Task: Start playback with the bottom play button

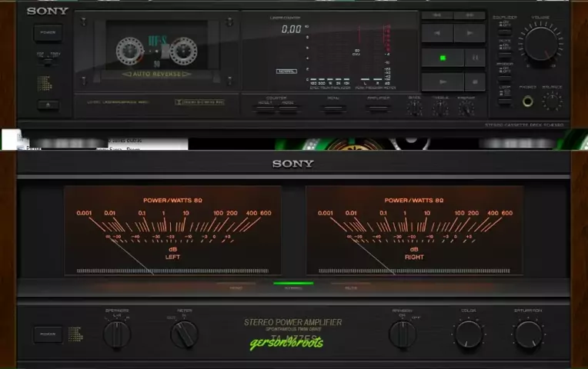Action: point(443,81)
